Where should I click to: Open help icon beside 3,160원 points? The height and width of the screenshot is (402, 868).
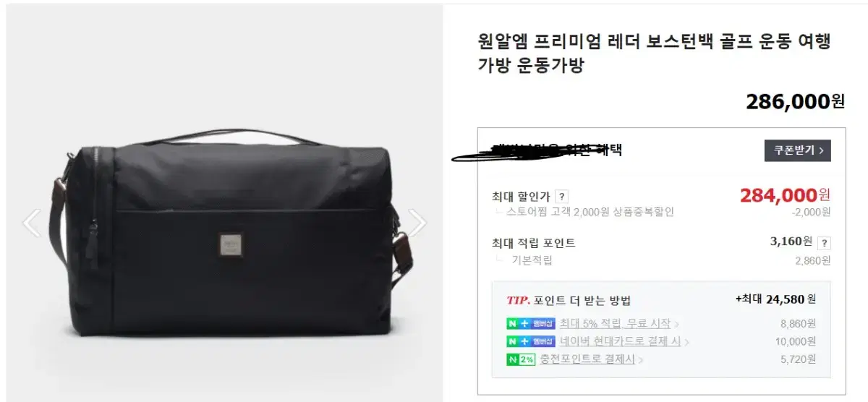click(824, 243)
